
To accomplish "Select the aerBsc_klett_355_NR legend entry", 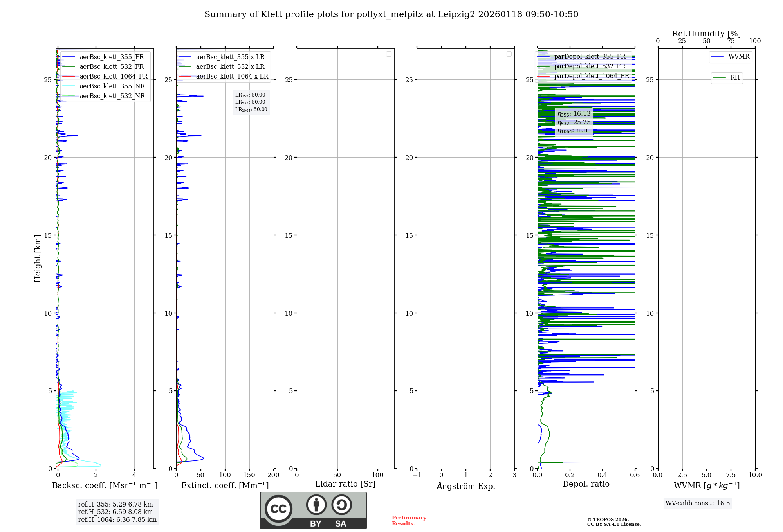I will [x=112, y=86].
